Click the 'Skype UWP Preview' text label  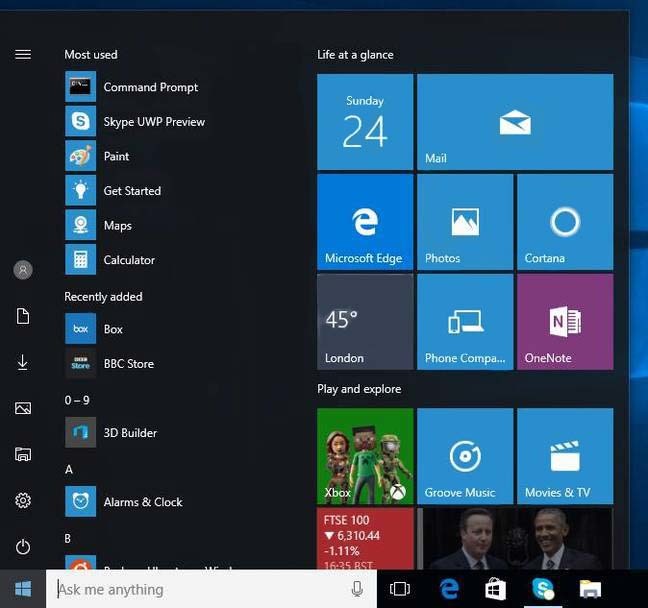[x=154, y=122]
